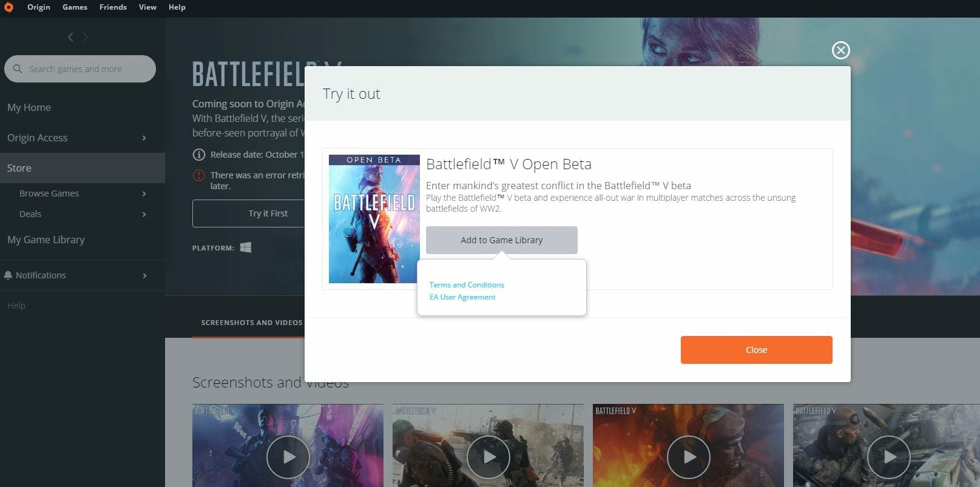Image resolution: width=980 pixels, height=487 pixels.
Task: Open the Origin menu
Action: pyautogui.click(x=39, y=7)
